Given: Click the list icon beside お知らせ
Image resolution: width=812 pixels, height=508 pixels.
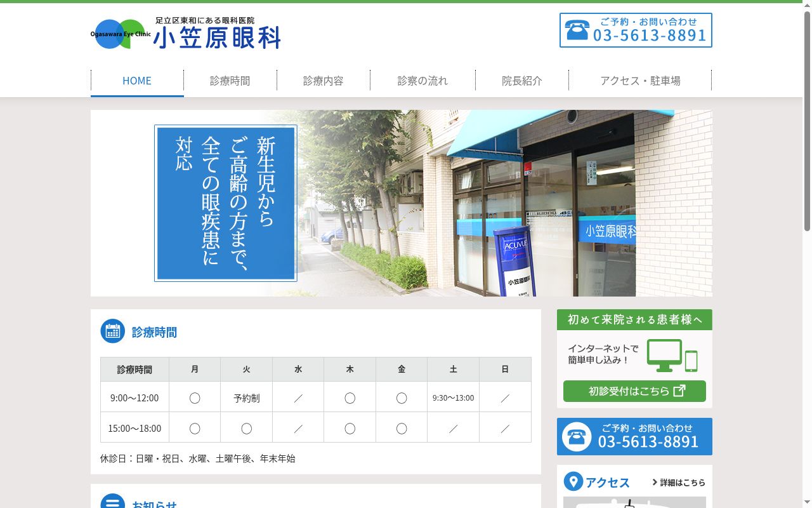Looking at the screenshot, I should point(113,501).
